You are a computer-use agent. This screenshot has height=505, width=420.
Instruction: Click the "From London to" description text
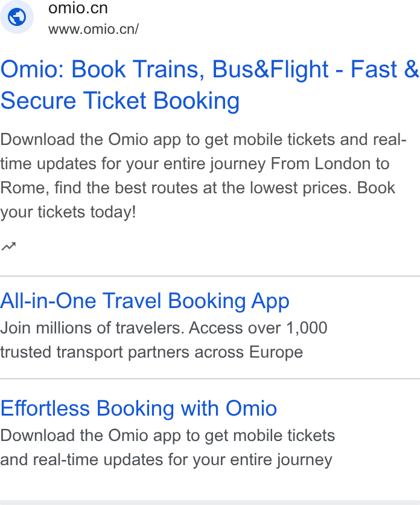tap(330, 164)
